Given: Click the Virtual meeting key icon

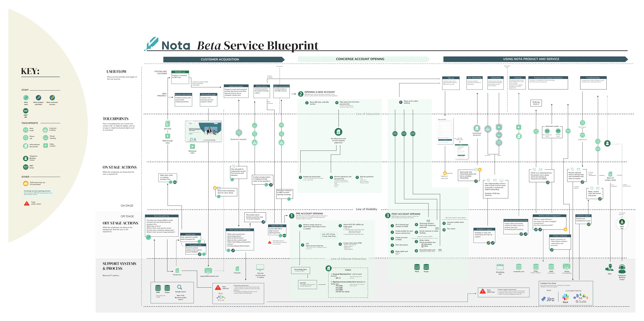Looking at the screenshot, I should point(46,138).
